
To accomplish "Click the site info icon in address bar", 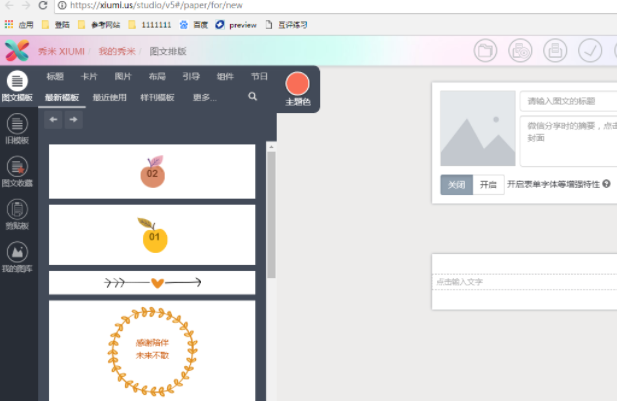I will coord(62,5).
